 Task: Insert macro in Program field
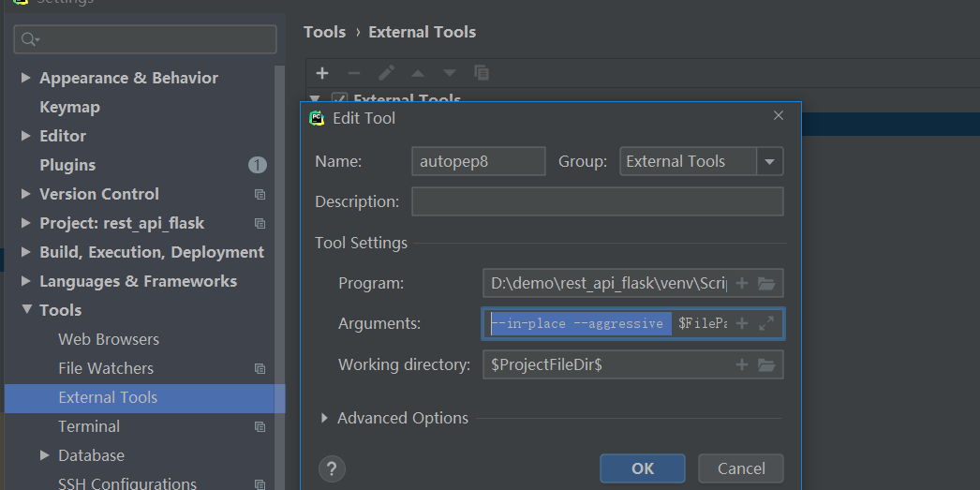(x=742, y=283)
